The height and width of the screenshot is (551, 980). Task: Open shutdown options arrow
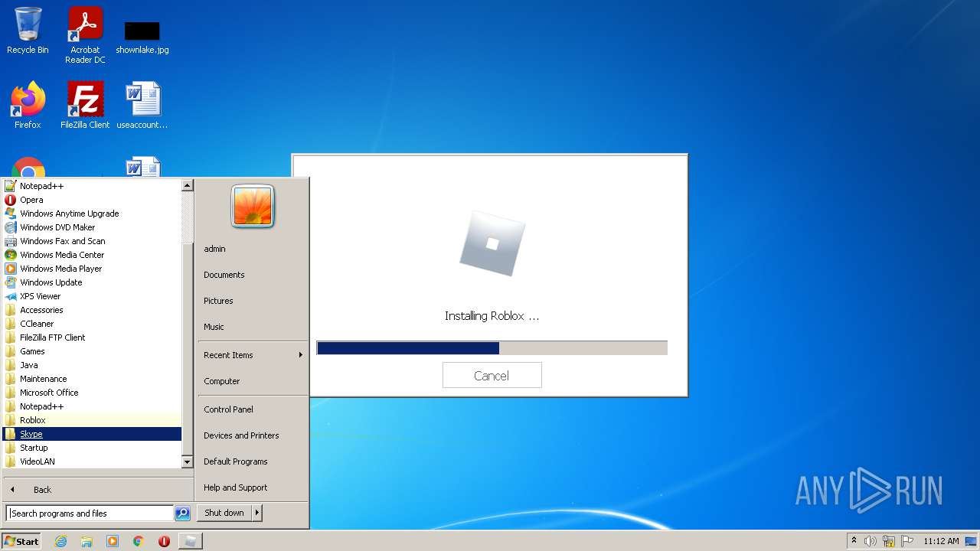pos(257,513)
